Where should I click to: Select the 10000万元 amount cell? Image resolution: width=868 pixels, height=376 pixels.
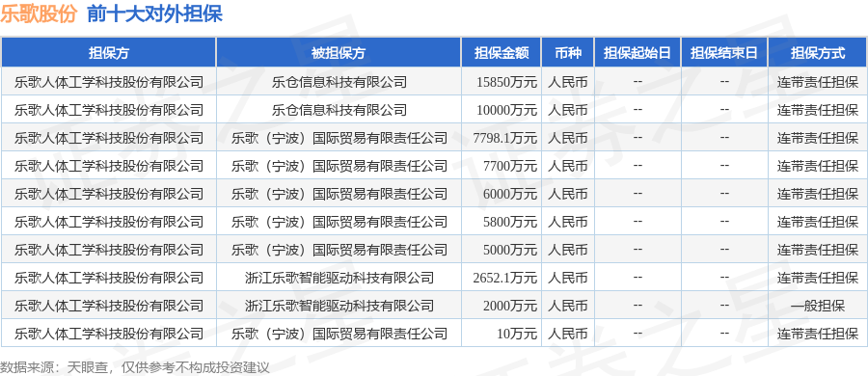(506, 110)
